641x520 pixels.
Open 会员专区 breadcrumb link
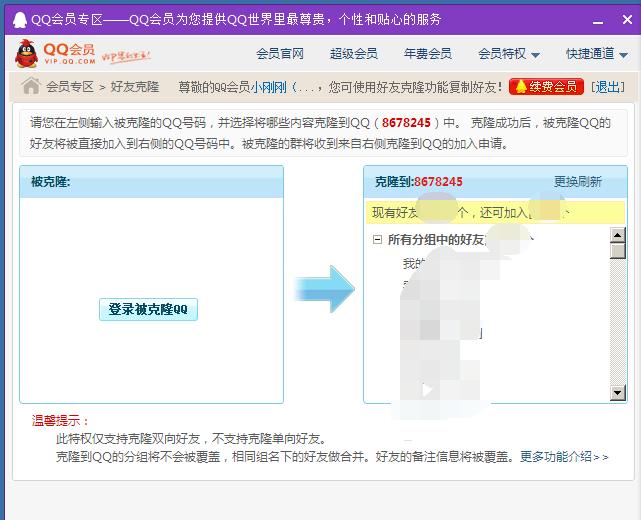[x=70, y=87]
